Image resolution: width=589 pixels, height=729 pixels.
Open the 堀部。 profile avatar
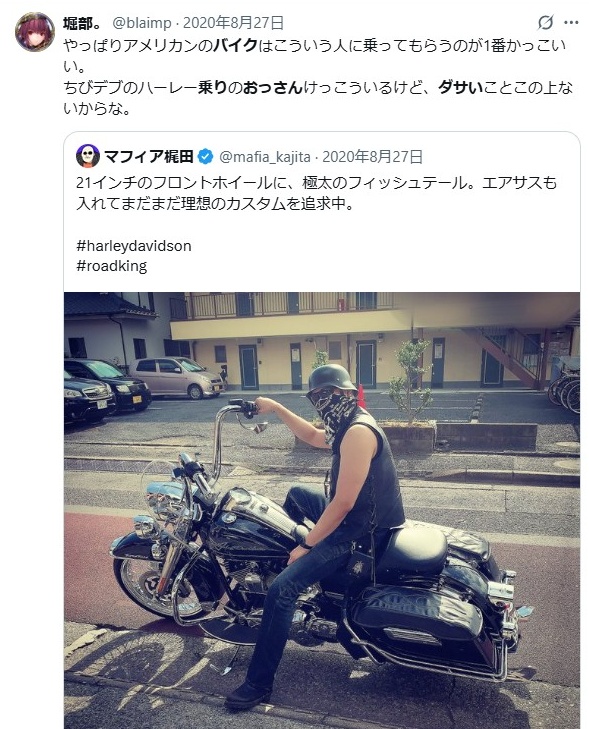click(34, 31)
